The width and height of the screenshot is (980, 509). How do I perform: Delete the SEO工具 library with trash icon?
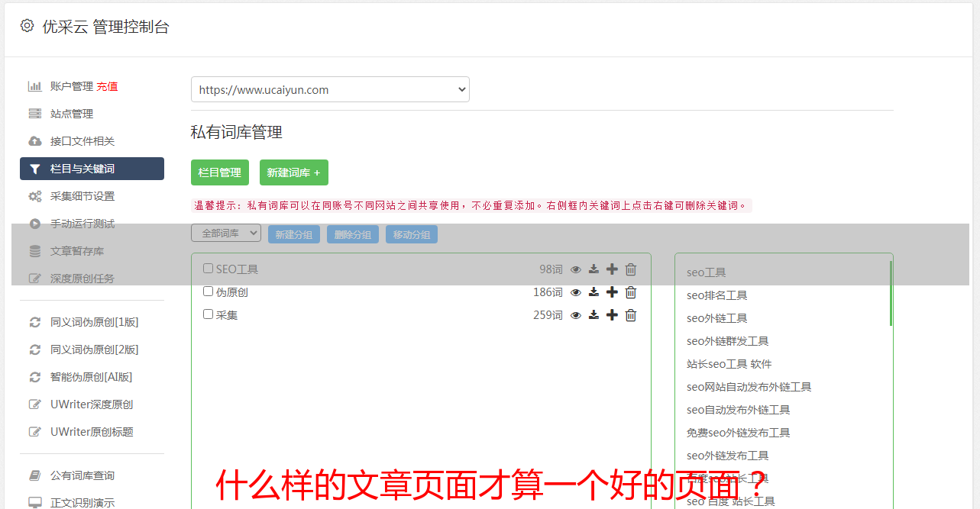click(631, 269)
